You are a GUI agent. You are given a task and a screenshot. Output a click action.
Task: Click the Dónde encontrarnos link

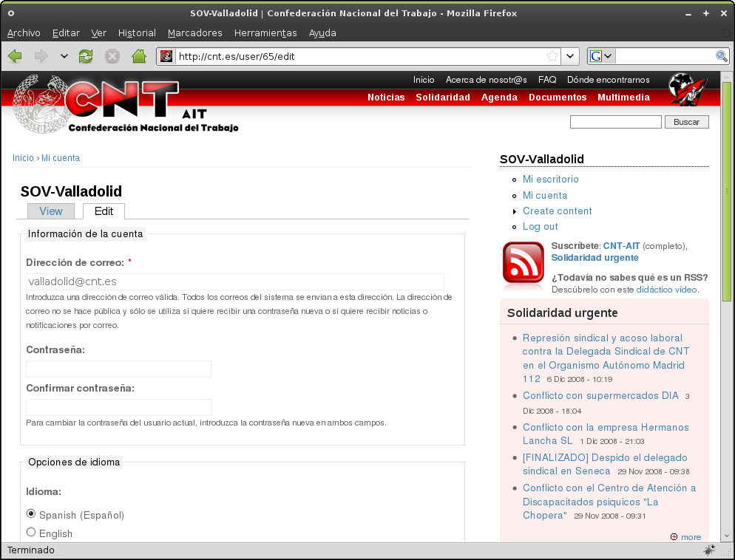609,80
